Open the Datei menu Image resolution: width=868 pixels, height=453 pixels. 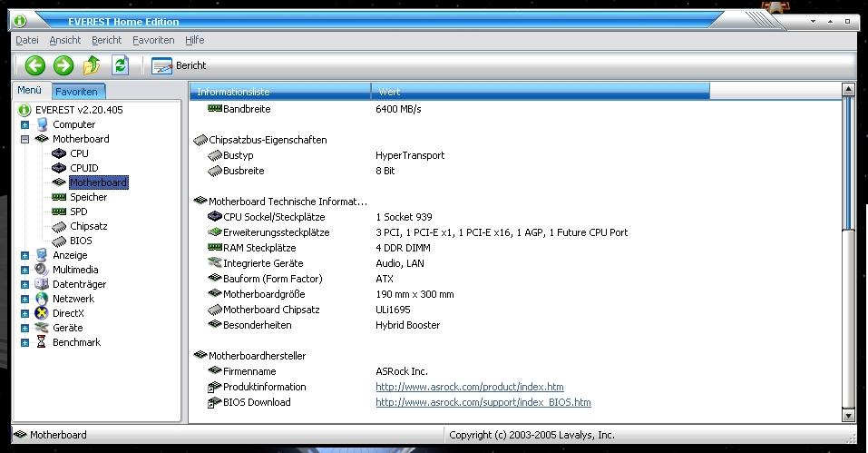[26, 40]
